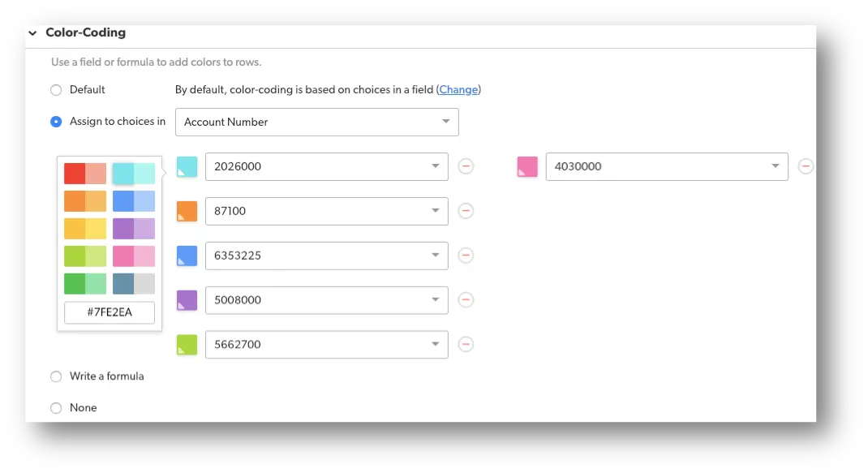
Task: Open the 5662700 choice dropdown
Action: coord(327,345)
